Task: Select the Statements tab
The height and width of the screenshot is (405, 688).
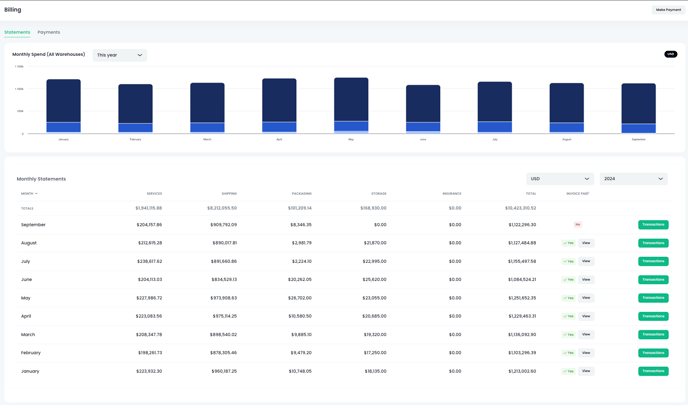Action: [x=17, y=32]
